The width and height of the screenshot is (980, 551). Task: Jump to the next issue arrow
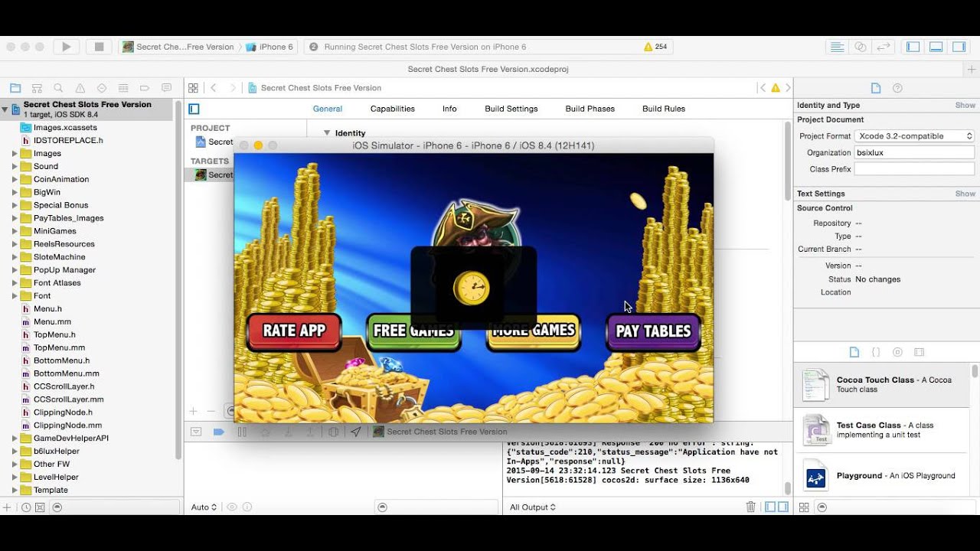787,88
